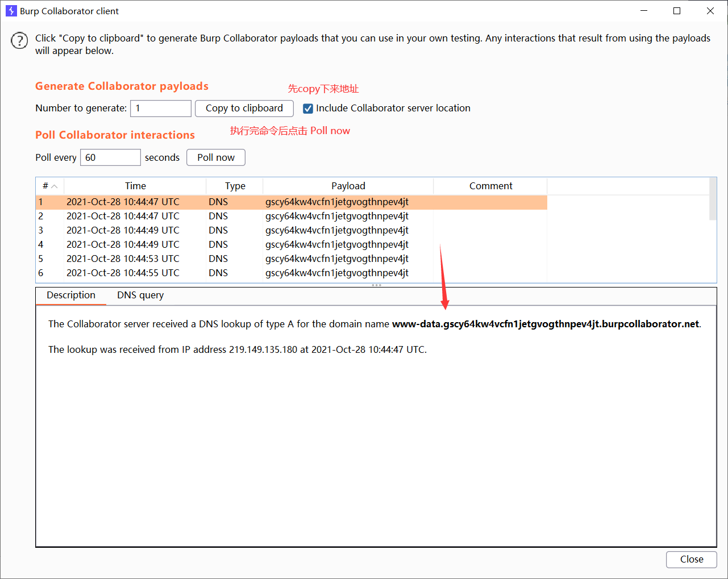
Task: Maximize the Burp Collaborator client window
Action: [677, 11]
